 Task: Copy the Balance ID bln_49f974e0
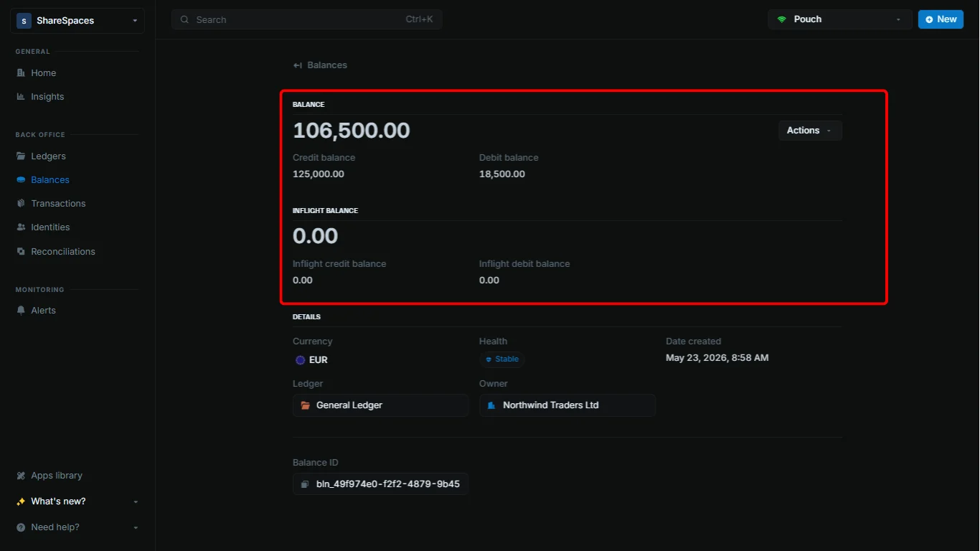[380, 484]
